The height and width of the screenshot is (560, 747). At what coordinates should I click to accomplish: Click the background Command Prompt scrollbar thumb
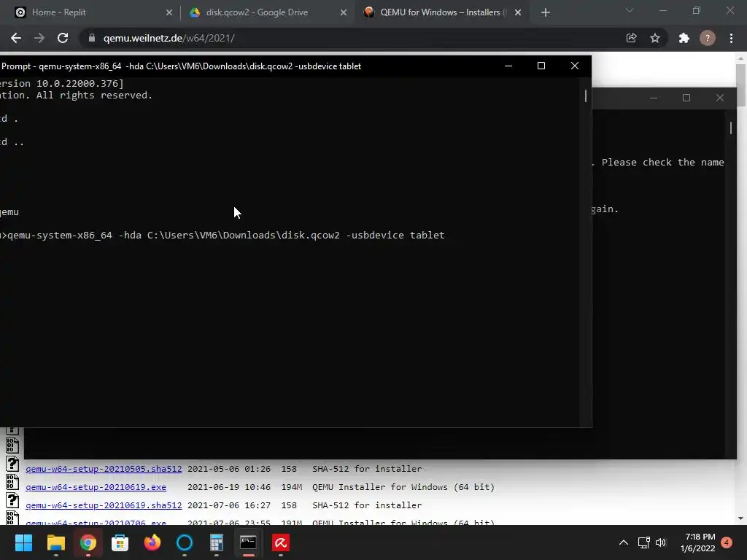pos(731,128)
